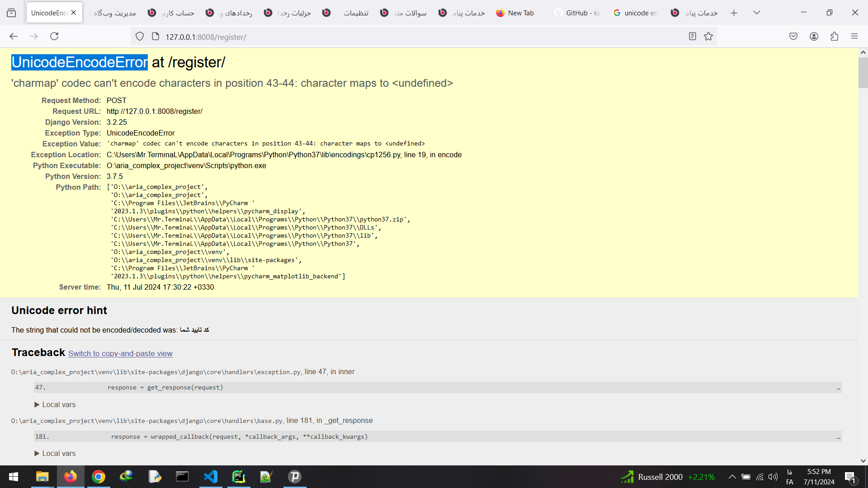868x488 pixels.
Task: Click the browser reload button
Action: 54,37
